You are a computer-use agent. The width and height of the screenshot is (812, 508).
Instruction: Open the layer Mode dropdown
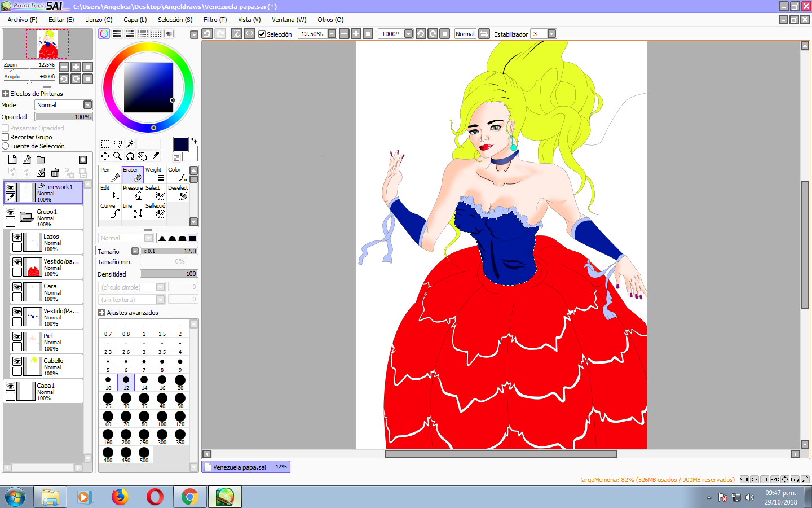click(87, 105)
